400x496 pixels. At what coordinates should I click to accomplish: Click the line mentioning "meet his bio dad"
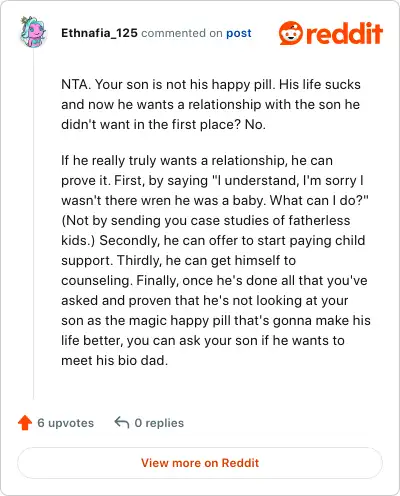tap(115, 360)
